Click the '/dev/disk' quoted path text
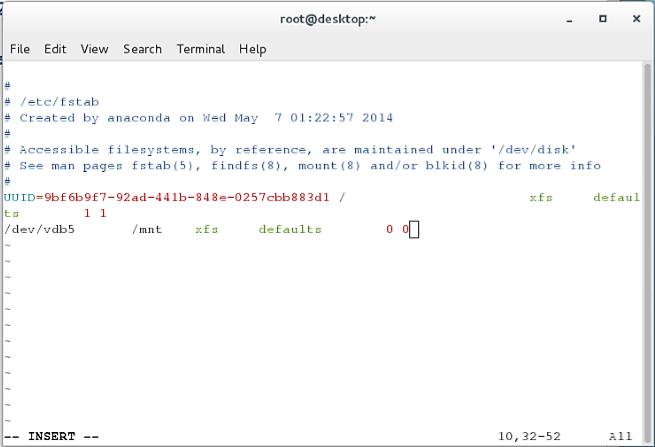This screenshot has height=447, width=655. tap(533, 150)
